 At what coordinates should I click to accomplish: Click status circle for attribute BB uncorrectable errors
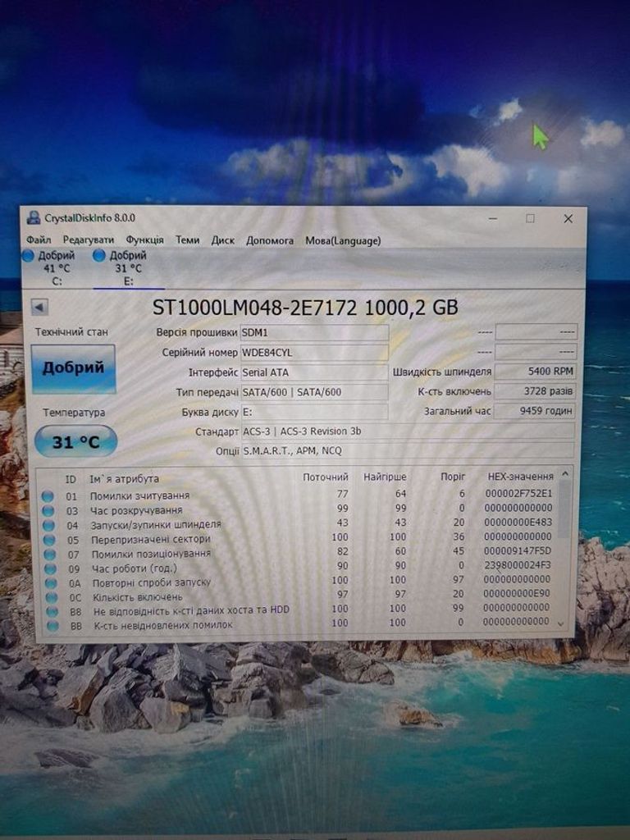click(52, 625)
